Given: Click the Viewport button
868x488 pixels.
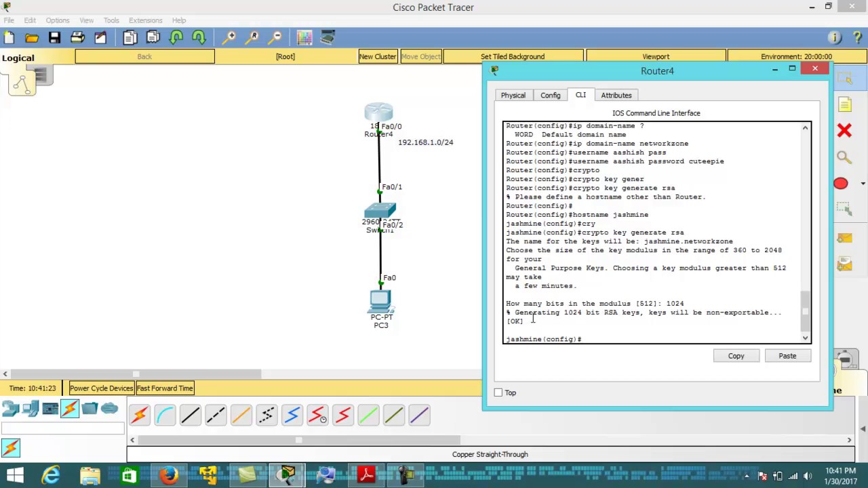Looking at the screenshot, I should pyautogui.click(x=656, y=56).
